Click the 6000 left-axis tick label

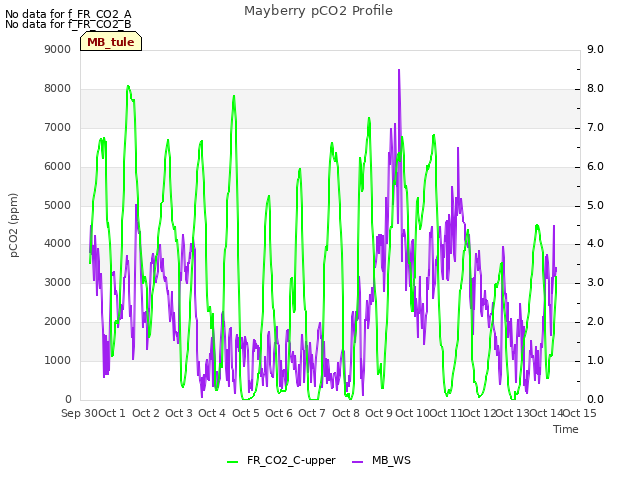(58, 167)
